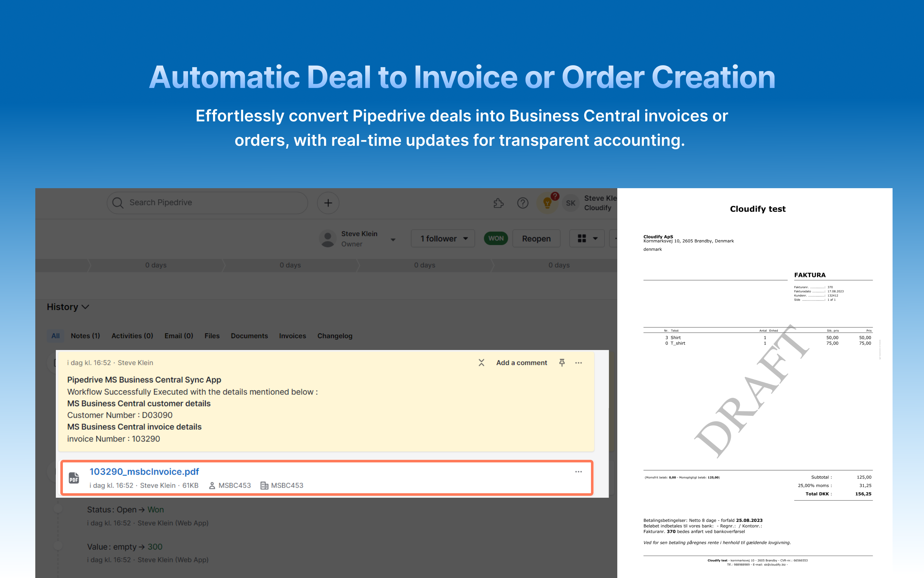The width and height of the screenshot is (924, 578).
Task: Click Add a comment on the note
Action: click(x=522, y=363)
